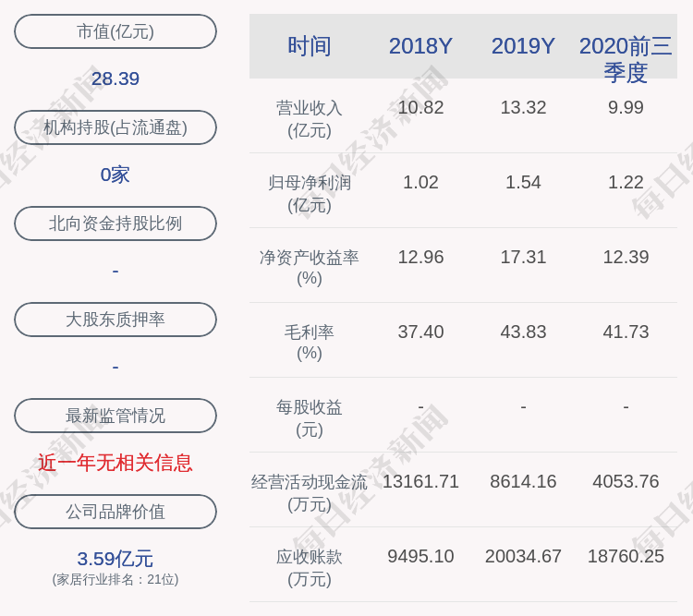Select cash flow value 13161.71
The image size is (693, 616).
click(420, 481)
